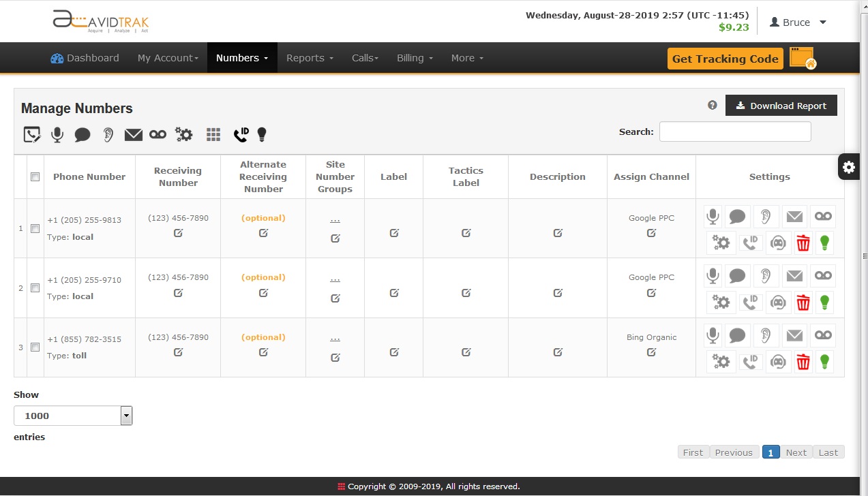Check the box for number +1 (205) 255-9710
Viewport: 868px width, 496px height.
pos(35,288)
